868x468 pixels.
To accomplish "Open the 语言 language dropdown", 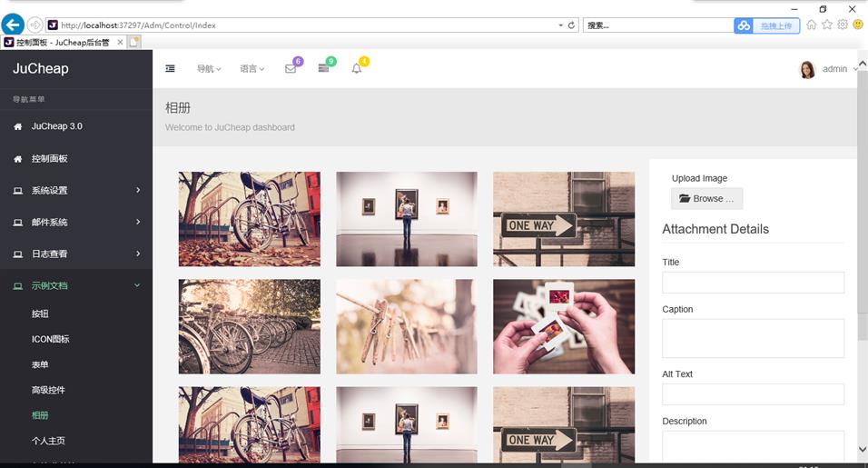I will click(x=252, y=69).
